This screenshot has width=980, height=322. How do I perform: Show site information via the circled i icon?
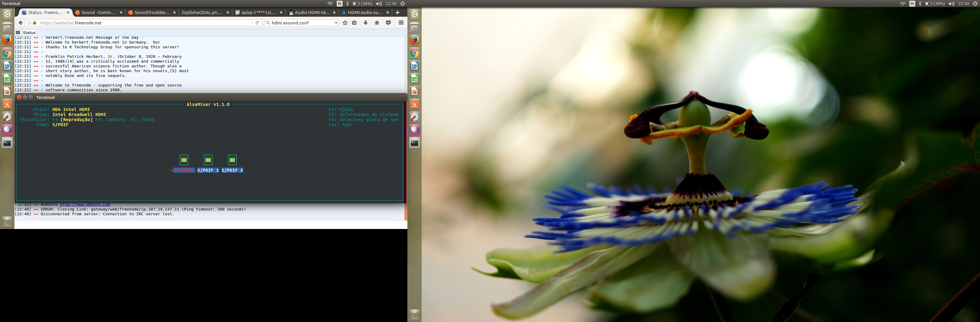click(x=29, y=23)
